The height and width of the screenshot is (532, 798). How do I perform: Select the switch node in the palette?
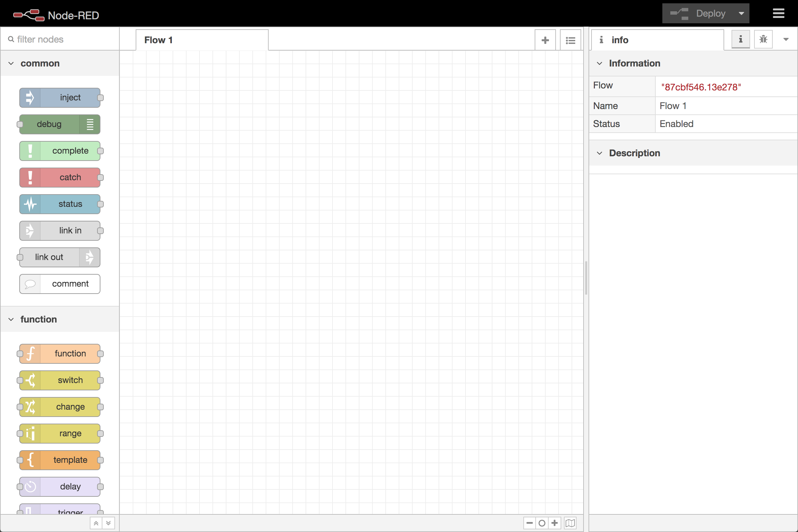pos(60,380)
